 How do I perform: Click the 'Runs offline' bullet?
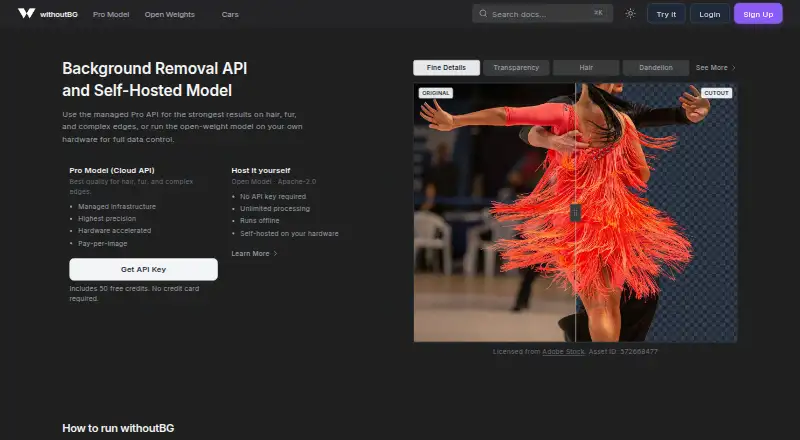(x=260, y=221)
